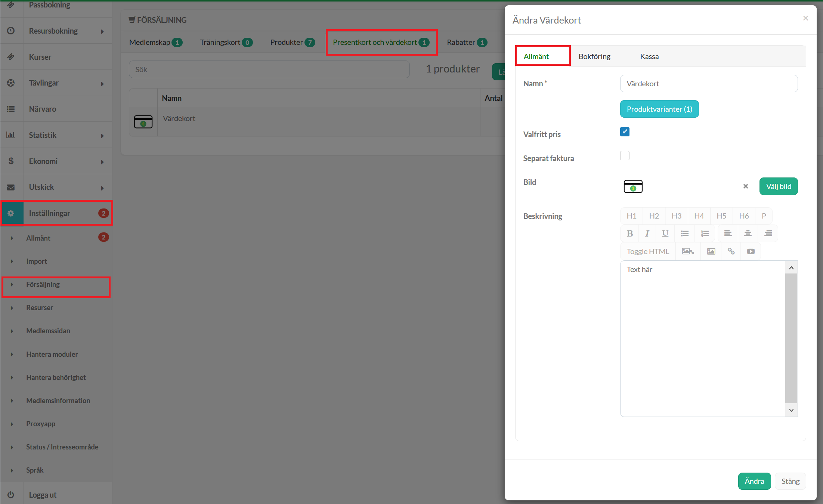Click the Italic formatting icon
The image size is (823, 504).
[x=647, y=234]
